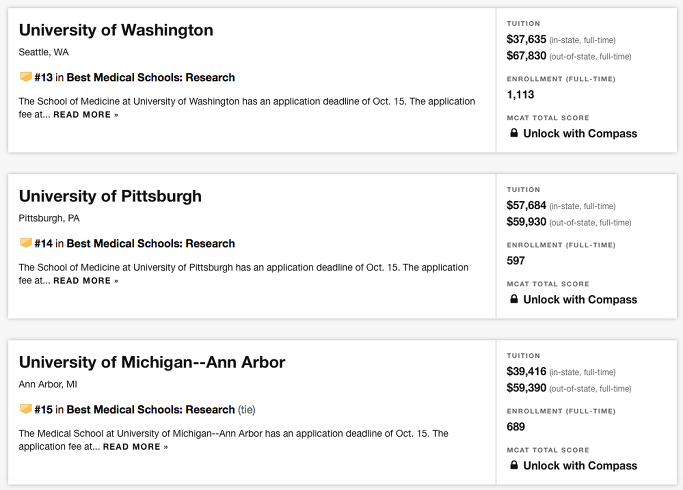Click the ranking badge icon beside #13

tap(26, 77)
